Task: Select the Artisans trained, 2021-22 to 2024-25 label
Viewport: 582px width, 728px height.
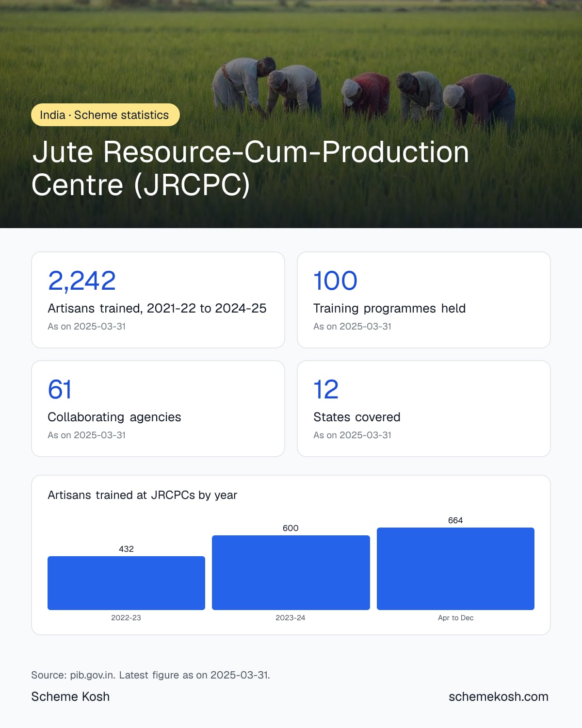Action: tap(157, 308)
